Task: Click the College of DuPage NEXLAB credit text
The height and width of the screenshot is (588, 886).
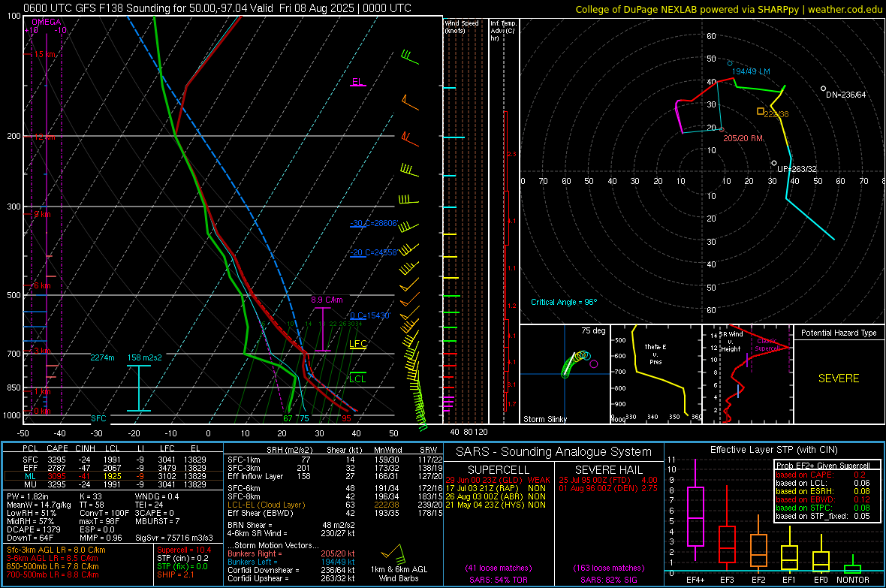Action: pyautogui.click(x=729, y=10)
